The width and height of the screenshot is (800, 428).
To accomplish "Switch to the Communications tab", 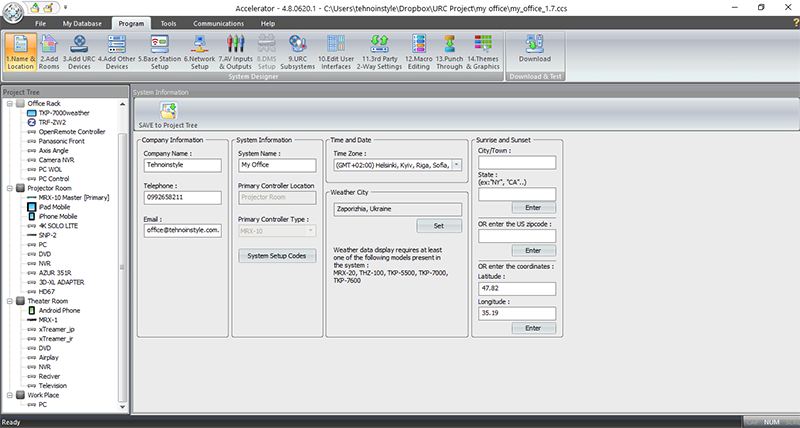I will point(218,22).
